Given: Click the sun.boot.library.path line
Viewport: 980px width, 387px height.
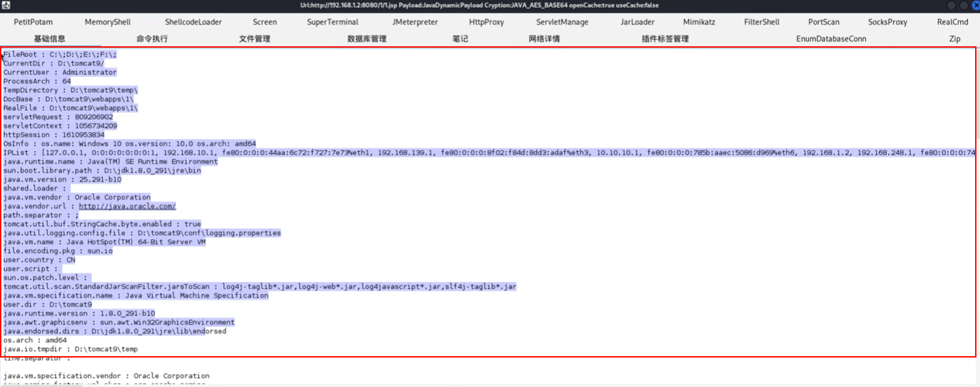Looking at the screenshot, I should click(102, 170).
